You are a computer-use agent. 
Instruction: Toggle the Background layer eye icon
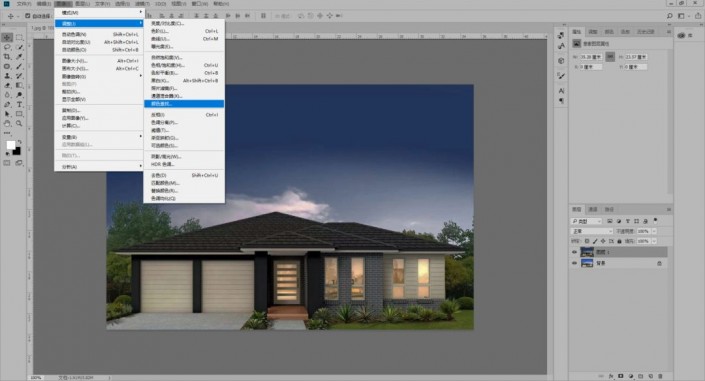(574, 263)
